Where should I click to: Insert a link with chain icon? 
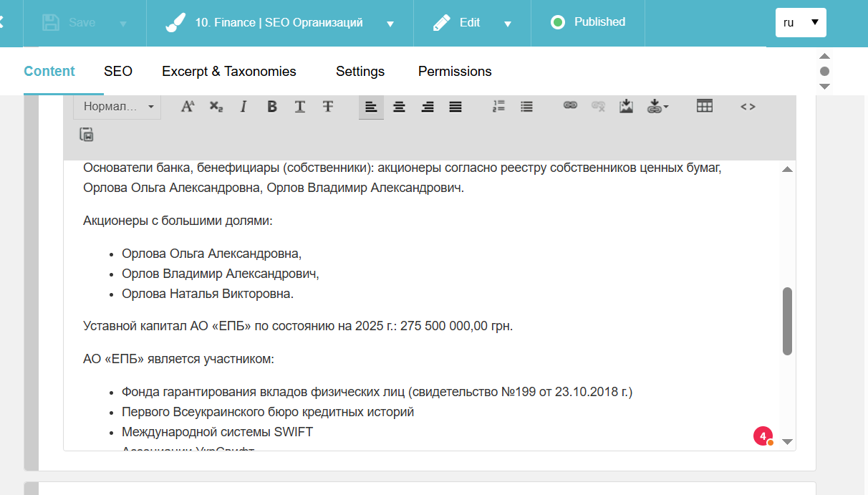coord(570,106)
